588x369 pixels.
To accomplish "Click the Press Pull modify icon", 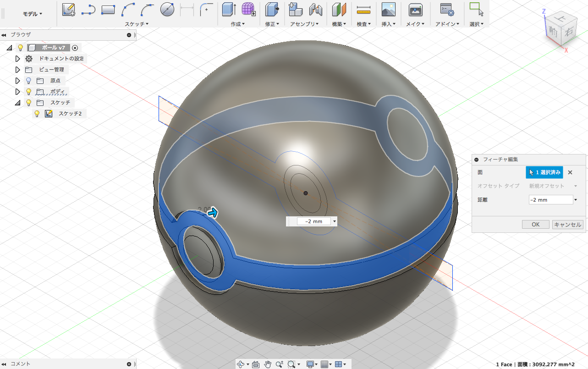I will 272,9.
